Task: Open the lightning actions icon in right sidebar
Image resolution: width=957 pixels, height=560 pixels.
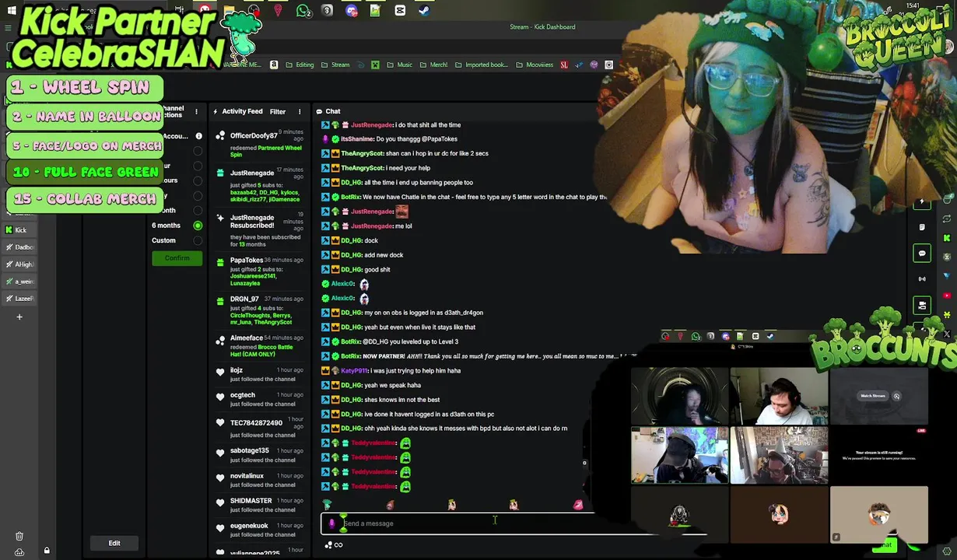Action: point(922,202)
